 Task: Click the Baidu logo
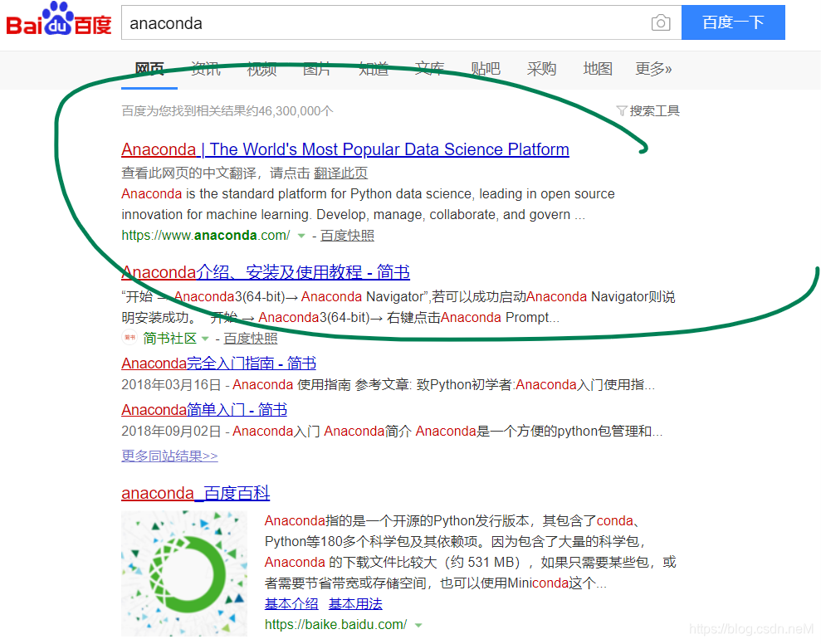click(59, 20)
